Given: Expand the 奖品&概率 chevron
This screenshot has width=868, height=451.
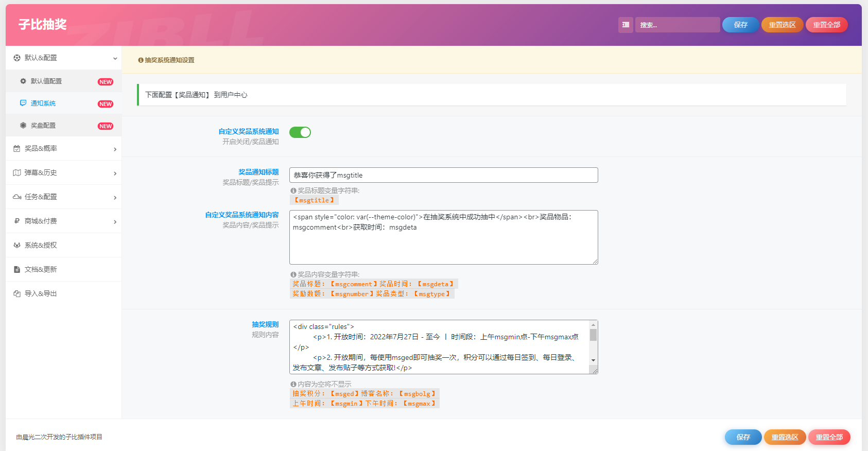Looking at the screenshot, I should [x=115, y=149].
